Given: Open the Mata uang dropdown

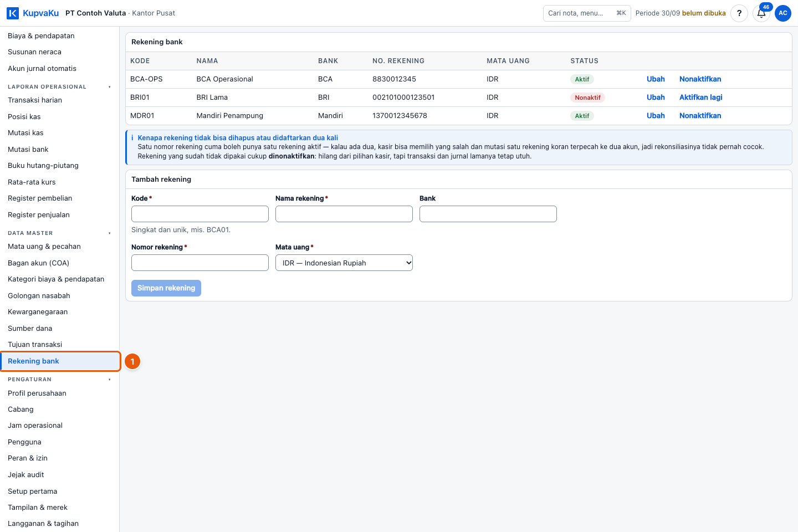Looking at the screenshot, I should point(344,263).
